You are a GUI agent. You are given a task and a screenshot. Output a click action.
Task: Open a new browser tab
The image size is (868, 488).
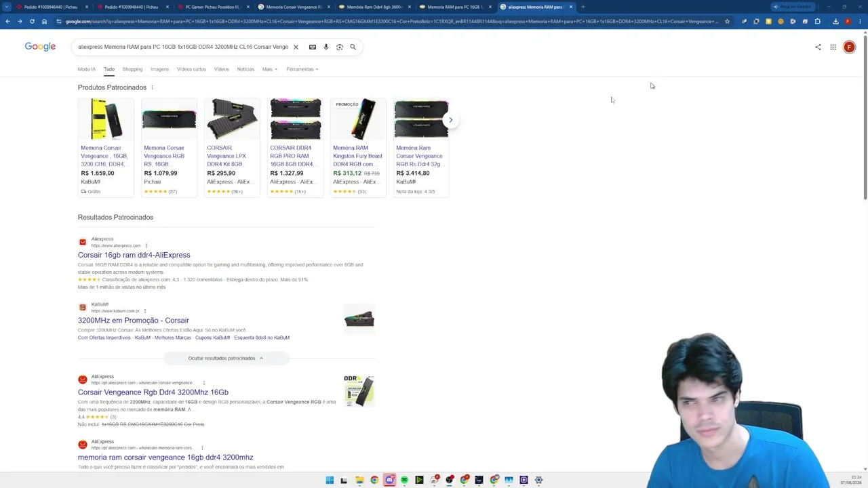tap(583, 7)
